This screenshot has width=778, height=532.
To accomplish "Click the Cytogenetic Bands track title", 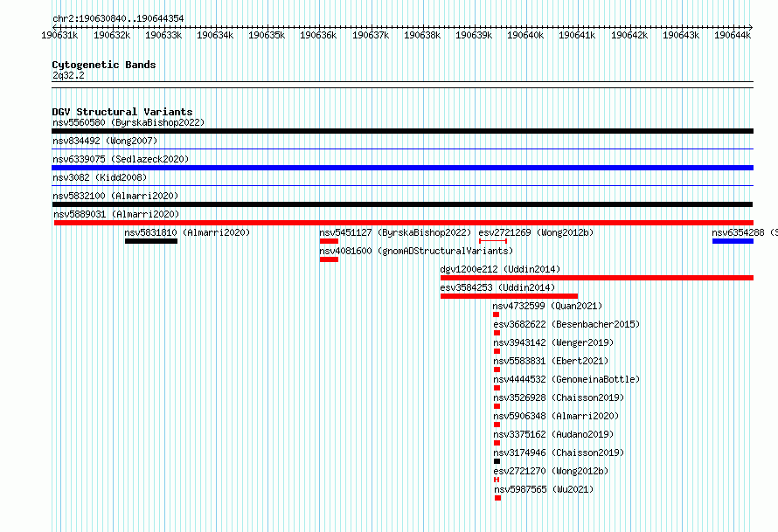I will [104, 65].
